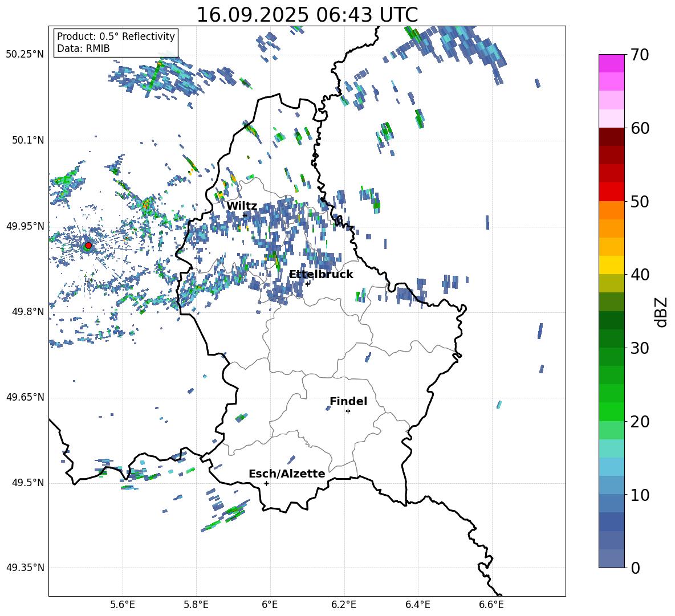Click the dark red colorbar swatch below 60

[x=611, y=137]
